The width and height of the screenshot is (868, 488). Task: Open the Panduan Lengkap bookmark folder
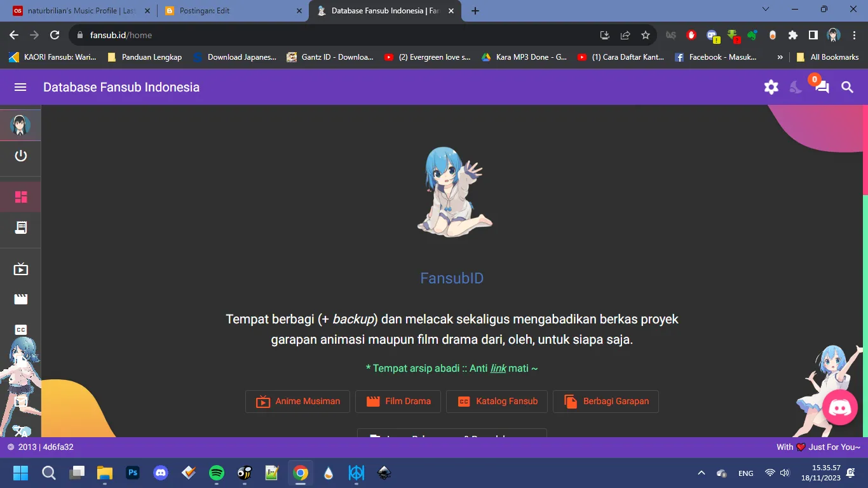click(x=144, y=57)
